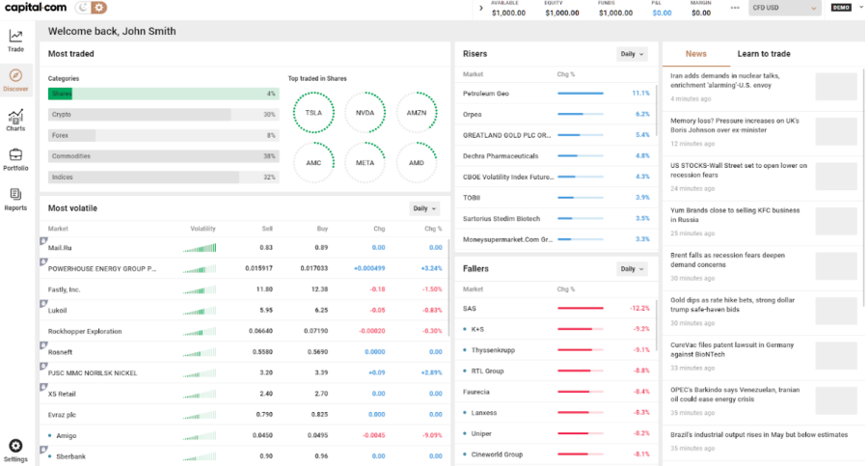This screenshot has width=868, height=466.
Task: Switch to the News tab
Action: pyautogui.click(x=695, y=54)
